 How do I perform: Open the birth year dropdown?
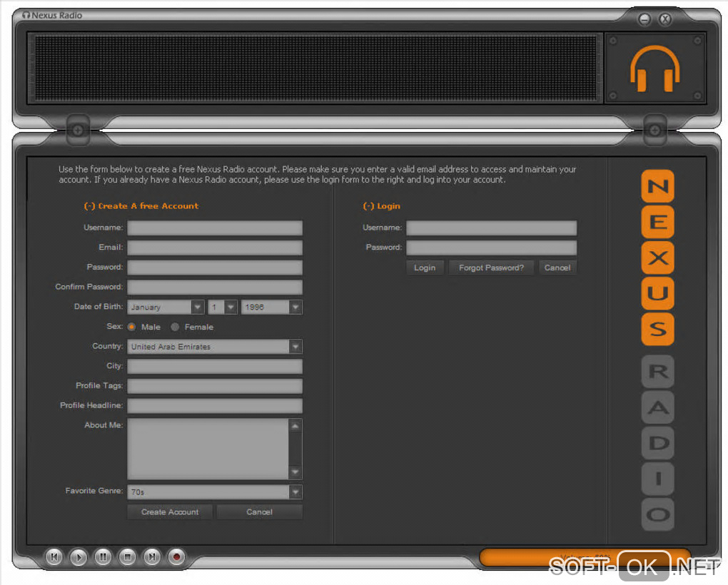click(x=272, y=307)
